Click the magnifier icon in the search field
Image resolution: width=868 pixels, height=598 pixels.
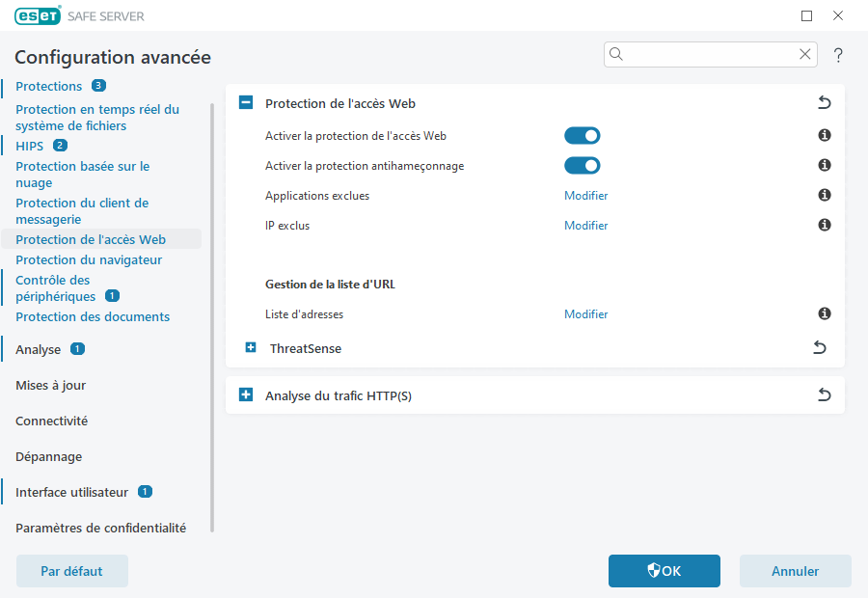pos(616,54)
